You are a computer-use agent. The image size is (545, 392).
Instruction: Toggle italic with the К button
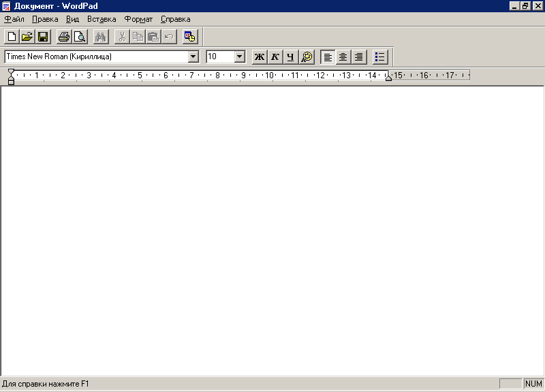point(275,57)
